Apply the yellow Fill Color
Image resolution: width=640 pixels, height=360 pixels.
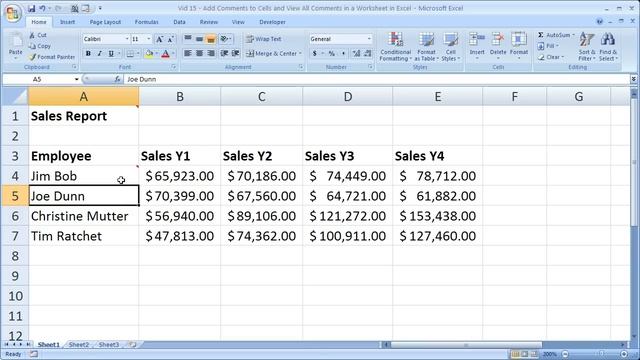click(149, 53)
